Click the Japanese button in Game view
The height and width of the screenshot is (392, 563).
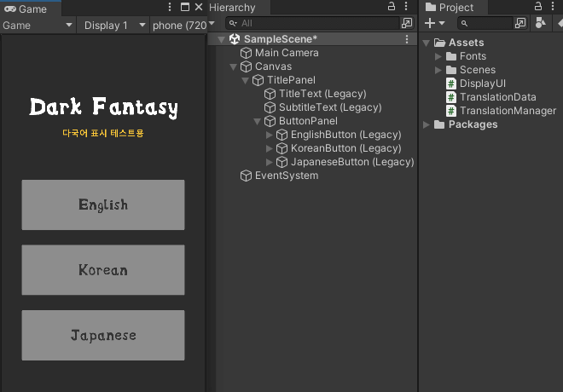click(x=103, y=336)
